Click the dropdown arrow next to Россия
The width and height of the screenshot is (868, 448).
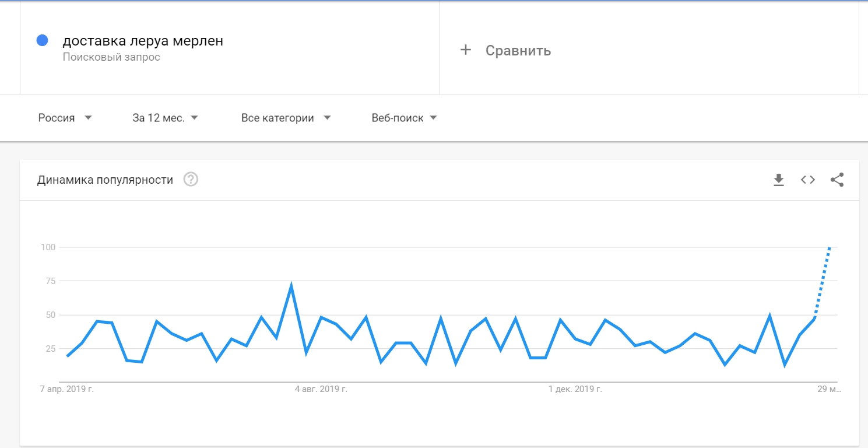tap(88, 118)
